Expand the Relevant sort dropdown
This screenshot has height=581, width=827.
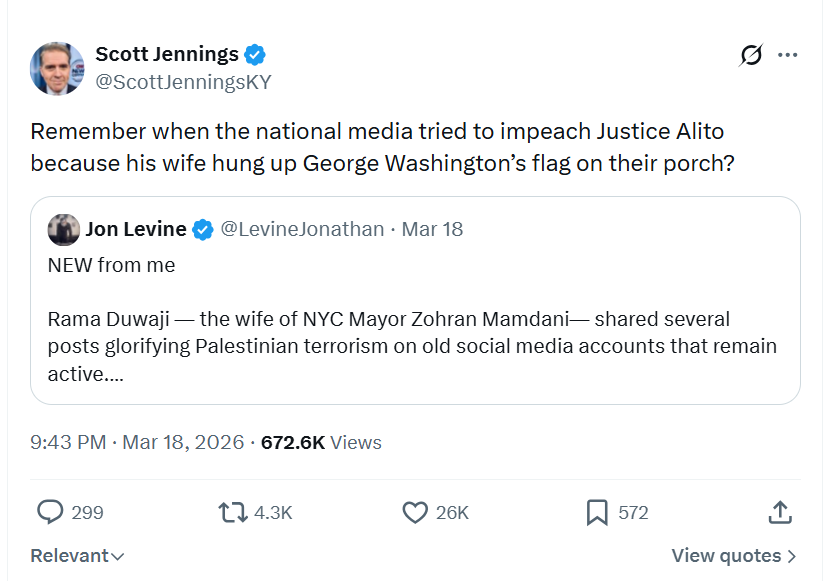tap(77, 556)
